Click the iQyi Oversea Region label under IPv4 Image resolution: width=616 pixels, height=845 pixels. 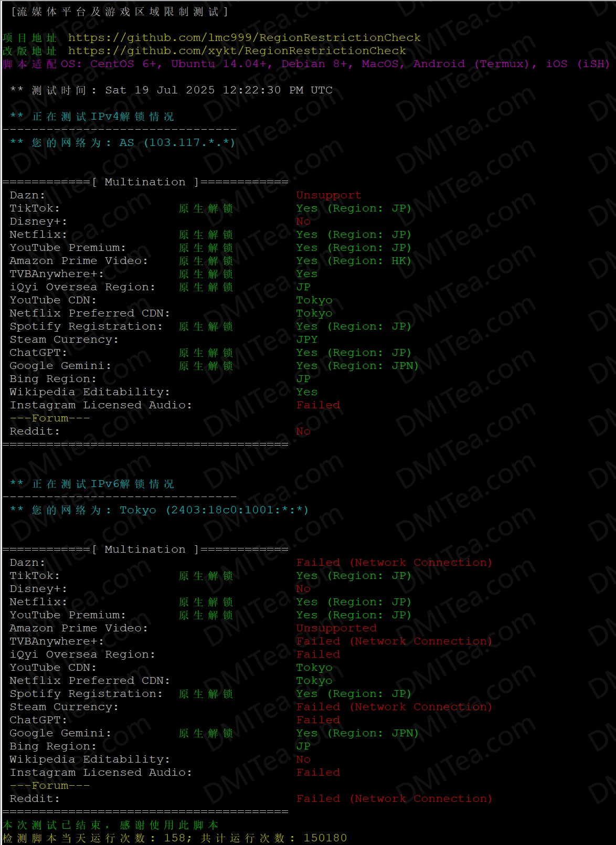point(82,287)
